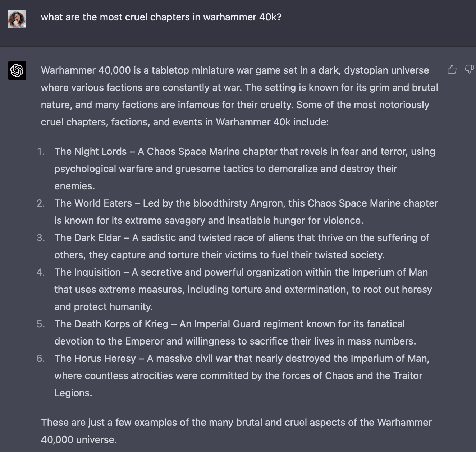
Task: Click the user's question about cruel chapters
Action: click(161, 17)
